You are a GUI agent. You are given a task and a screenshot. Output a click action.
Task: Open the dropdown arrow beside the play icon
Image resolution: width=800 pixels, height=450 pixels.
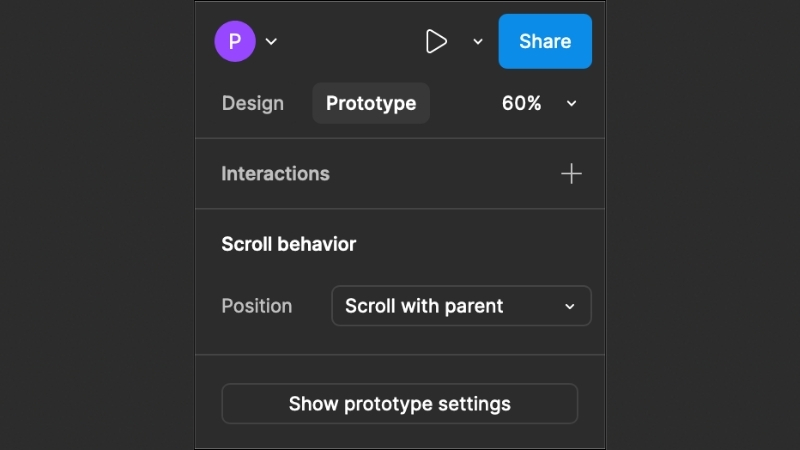[478, 42]
